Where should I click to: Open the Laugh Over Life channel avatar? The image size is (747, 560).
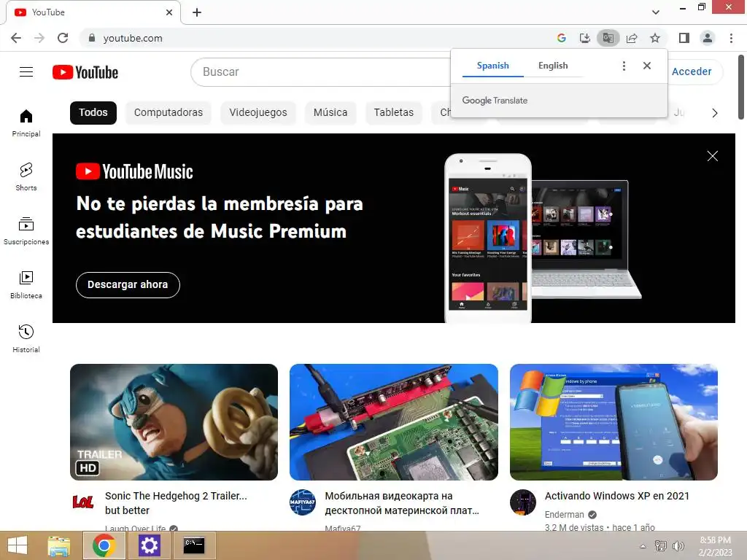83,502
